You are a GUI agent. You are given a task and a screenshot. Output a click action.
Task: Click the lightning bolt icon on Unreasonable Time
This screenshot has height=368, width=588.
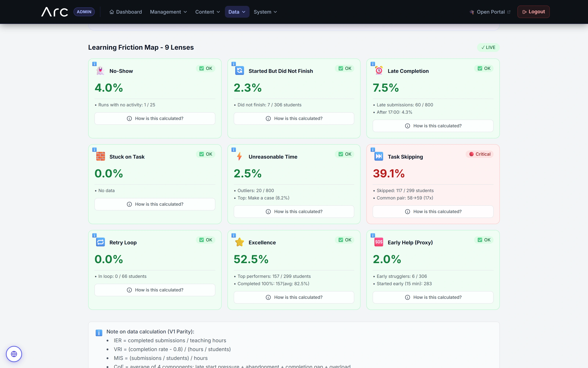[240, 156]
